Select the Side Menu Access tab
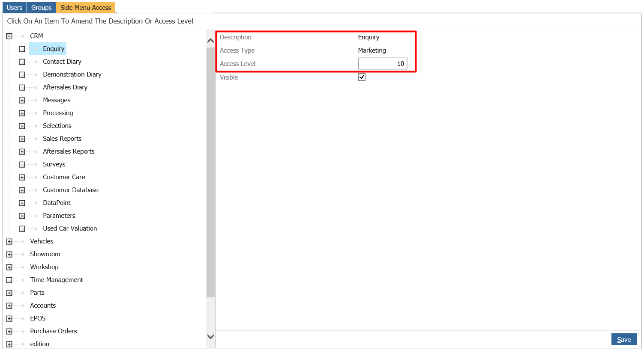This screenshot has width=644, height=350. tap(85, 7)
